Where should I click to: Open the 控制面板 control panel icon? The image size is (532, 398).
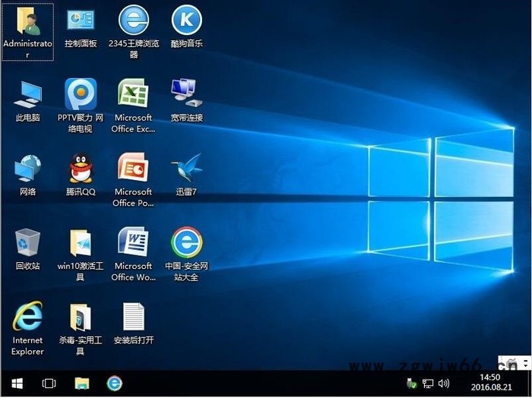click(81, 21)
